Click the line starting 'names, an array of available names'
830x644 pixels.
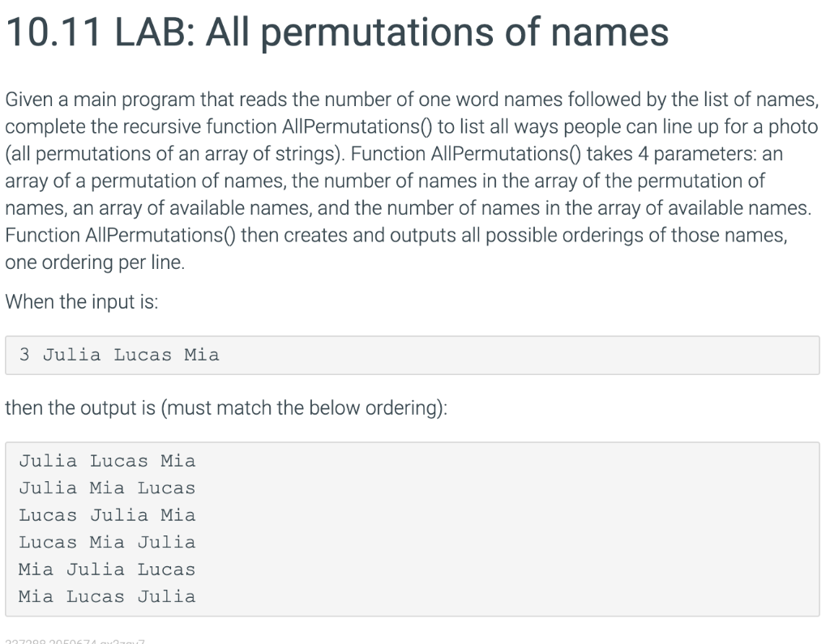(409, 208)
